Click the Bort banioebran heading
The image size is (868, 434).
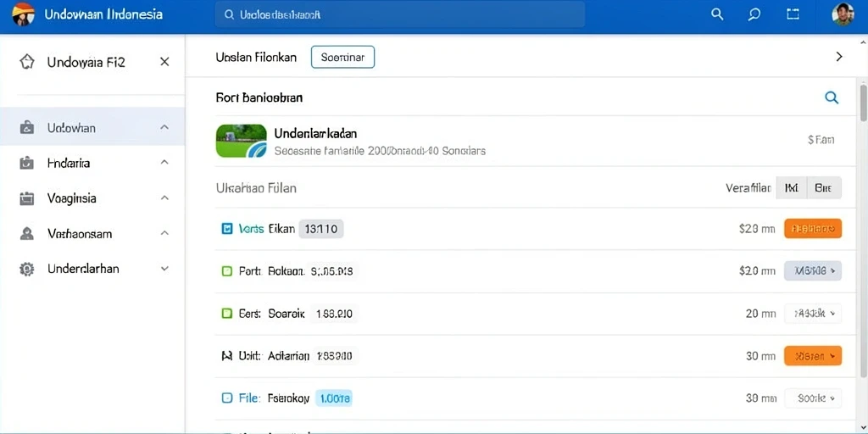[x=259, y=98]
